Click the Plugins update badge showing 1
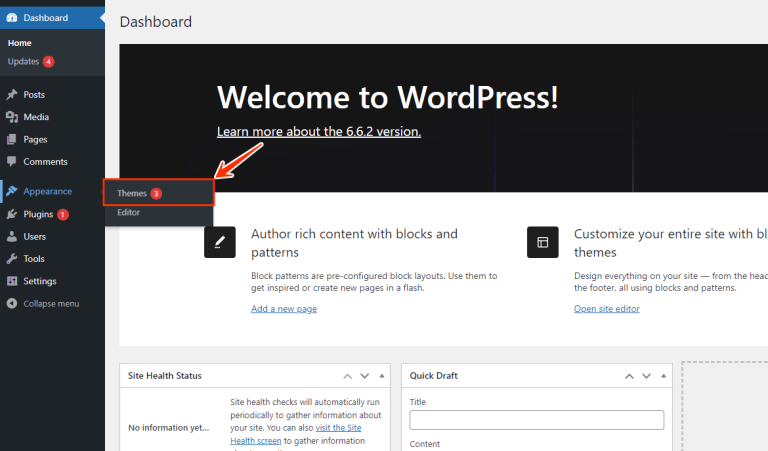Viewport: 768px width, 451px height. [x=63, y=214]
